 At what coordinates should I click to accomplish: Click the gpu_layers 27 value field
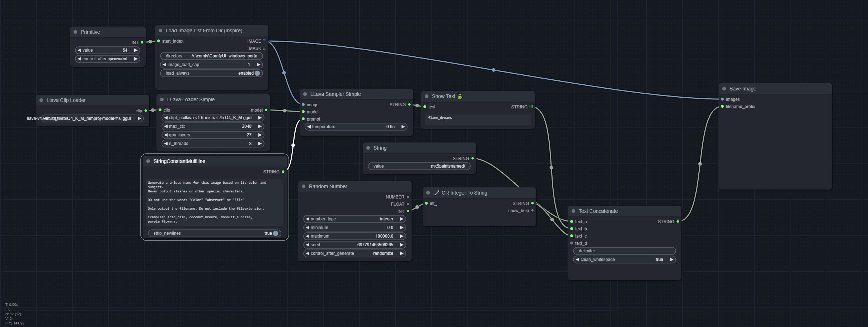pyautogui.click(x=213, y=135)
